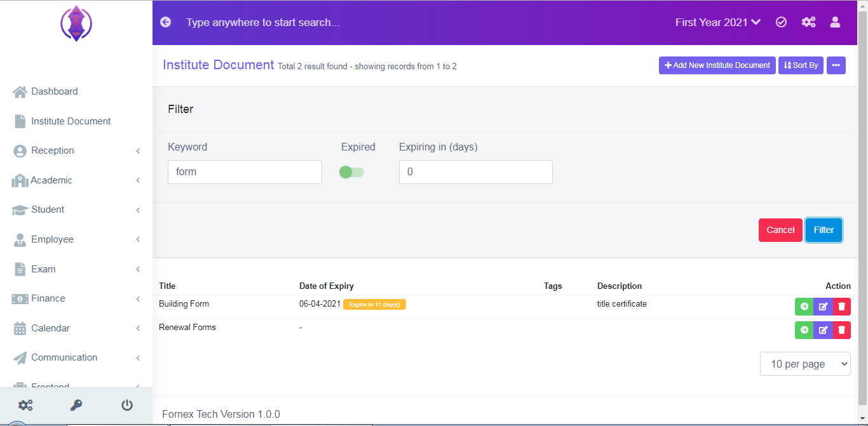Screen dimensions: 868x426
Task: Open the Student sidebar menu
Action: (x=76, y=210)
